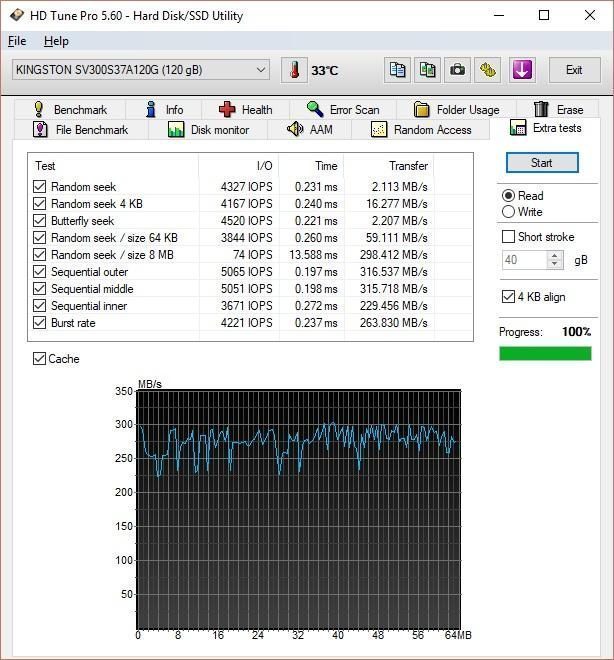
Task: Click the Benchmark lightbulb icon
Action: tap(38, 109)
